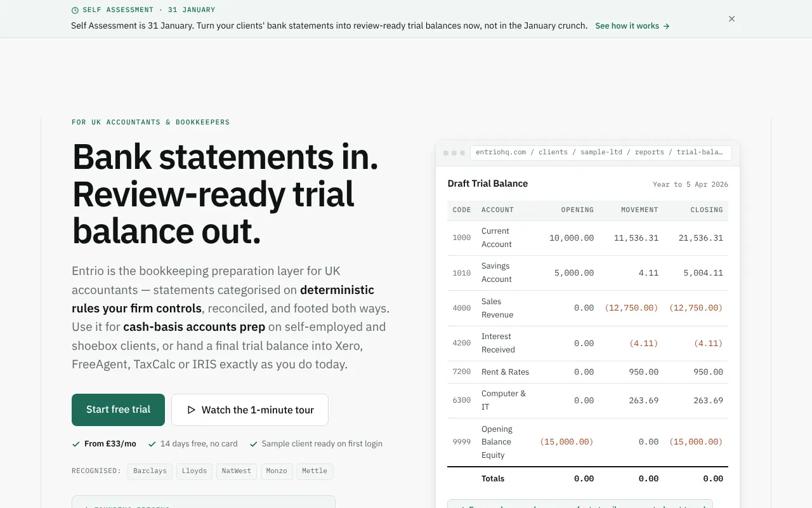This screenshot has width=812, height=508.
Task: Click the checkmark beside "14 days free, no card"
Action: coord(152,444)
